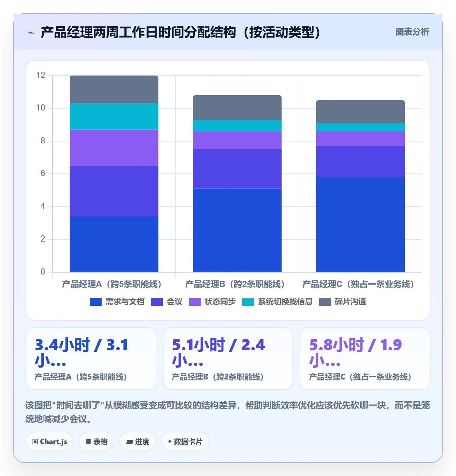This screenshot has width=456, height=476.
Task: Click the stat value starting 3.4小时 / 3.1
Action: (82, 353)
